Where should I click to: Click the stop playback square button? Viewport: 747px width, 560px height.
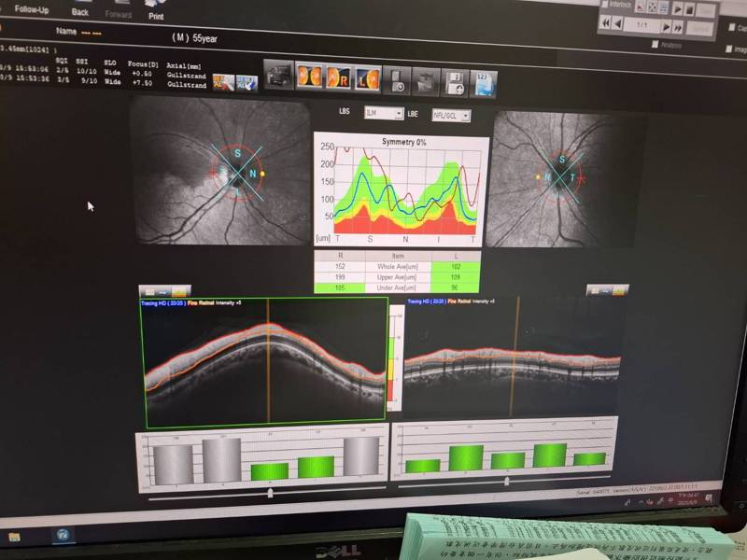click(690, 9)
